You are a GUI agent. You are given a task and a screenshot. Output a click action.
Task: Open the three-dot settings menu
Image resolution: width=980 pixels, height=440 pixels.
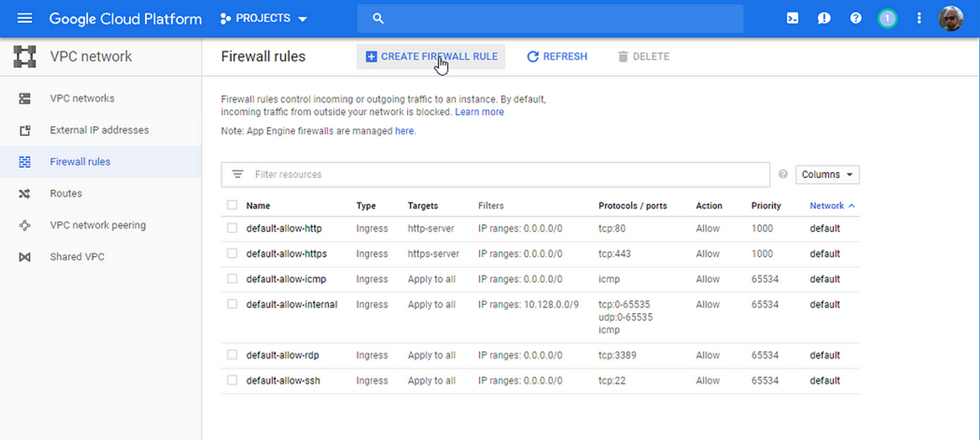[919, 19]
